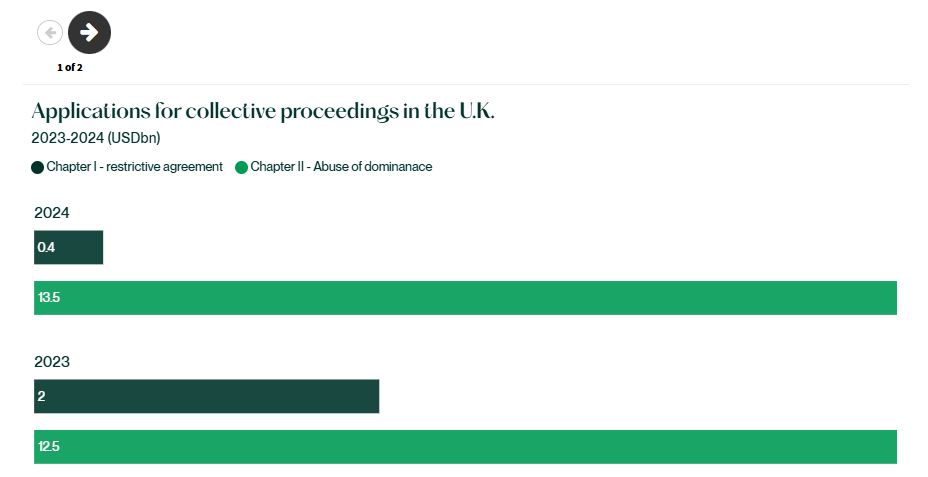Click the "1 of 2" slide counter
Viewport: 928px width, 477px height.
pos(70,68)
